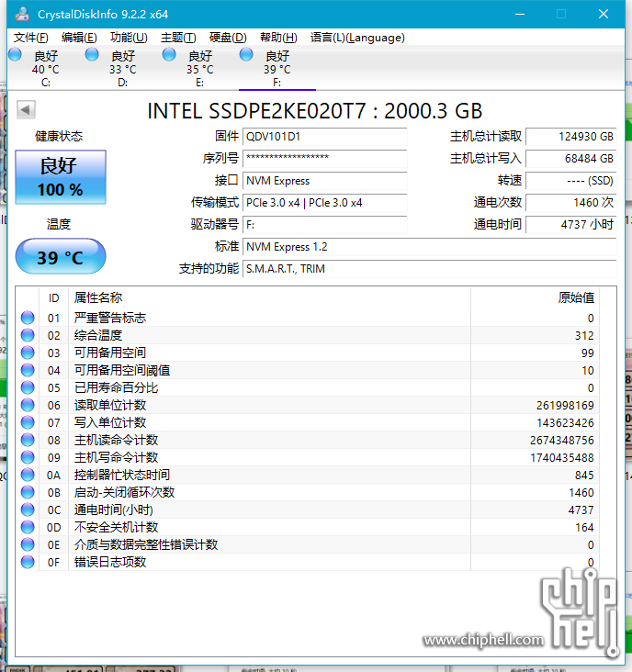This screenshot has width=632, height=672.
Task: Select the 启动-关闭循环次数 attribute row
Action: (x=308, y=492)
